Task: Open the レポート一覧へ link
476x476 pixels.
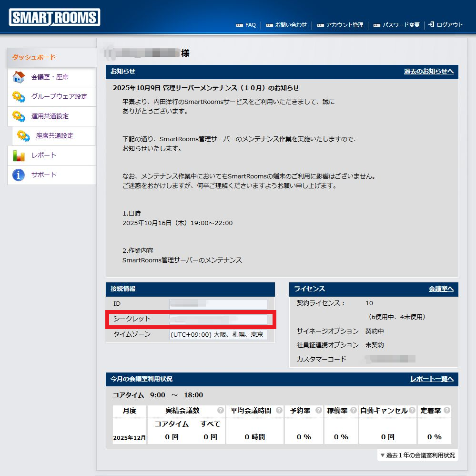Action: (432, 379)
